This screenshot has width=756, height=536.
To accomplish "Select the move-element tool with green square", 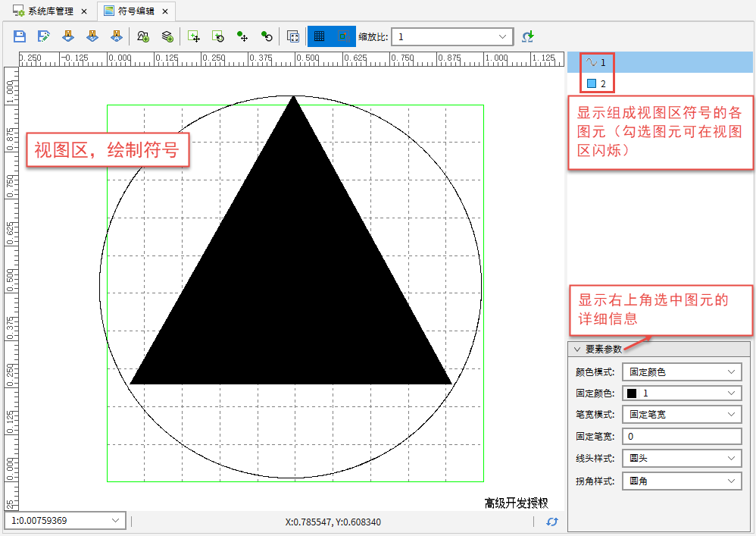I will coord(194,36).
